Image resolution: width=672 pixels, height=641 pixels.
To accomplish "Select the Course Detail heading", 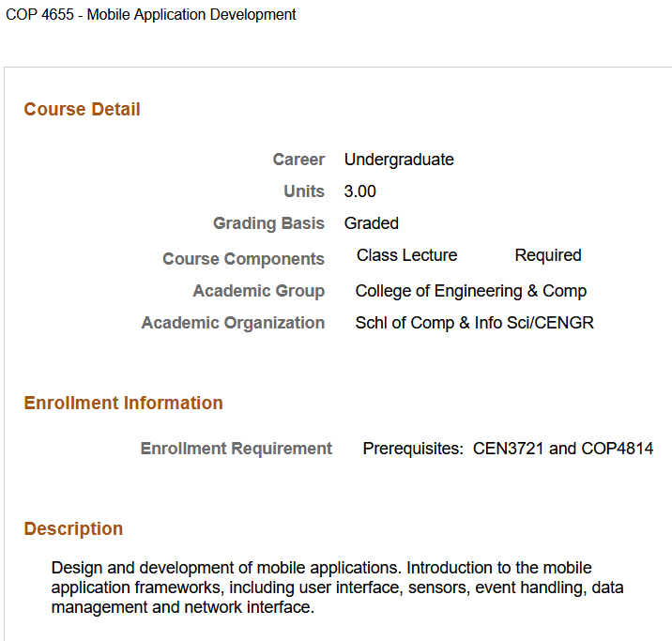I will 82,110.
